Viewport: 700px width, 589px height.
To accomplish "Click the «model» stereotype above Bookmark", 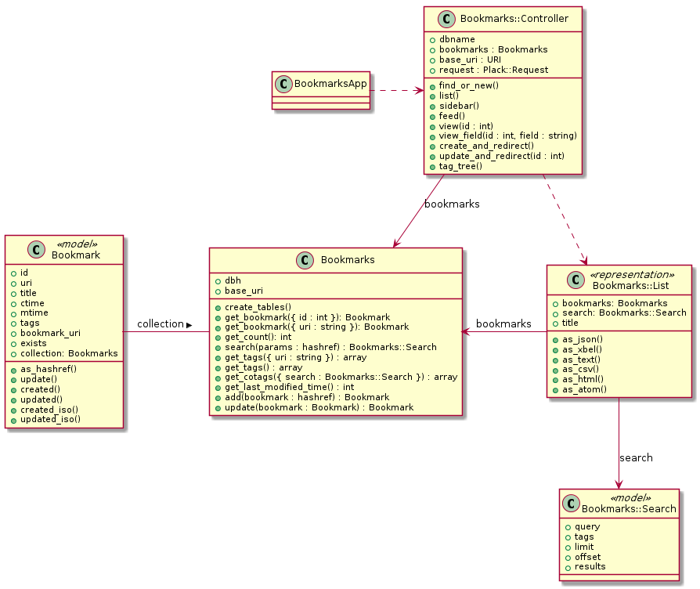I will point(78,244).
